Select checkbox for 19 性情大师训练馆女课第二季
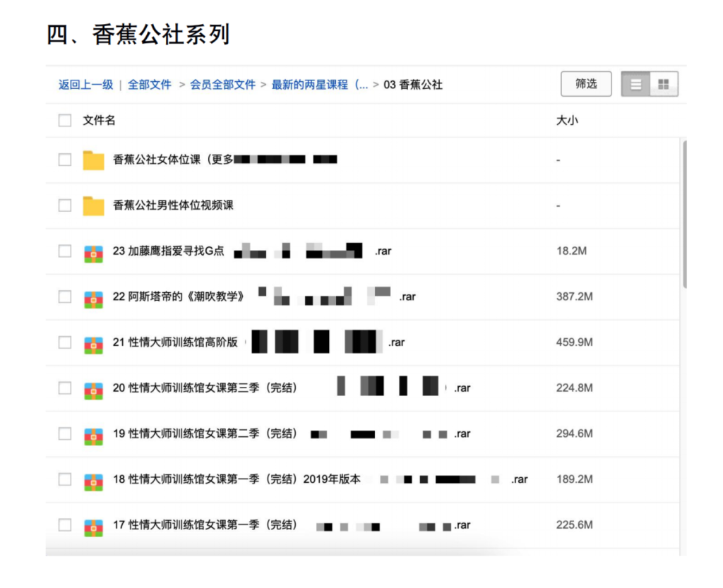The height and width of the screenshot is (588, 723). click(65, 433)
